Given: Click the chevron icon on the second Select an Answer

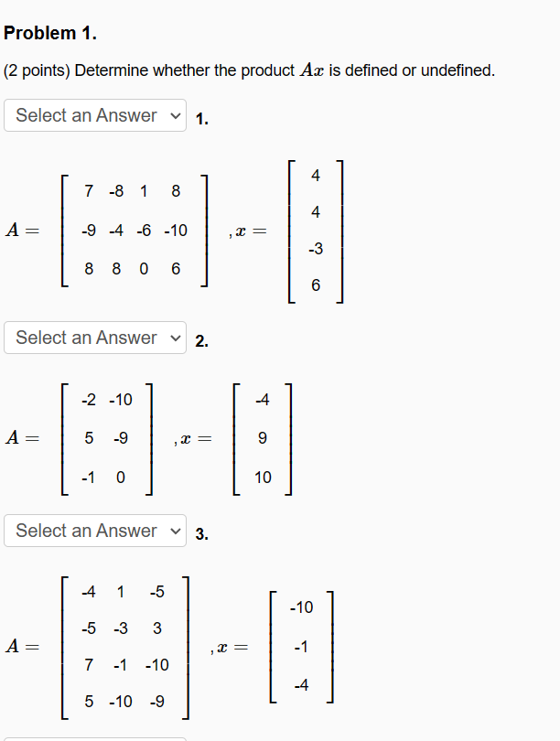Looking at the screenshot, I should pyautogui.click(x=177, y=338).
